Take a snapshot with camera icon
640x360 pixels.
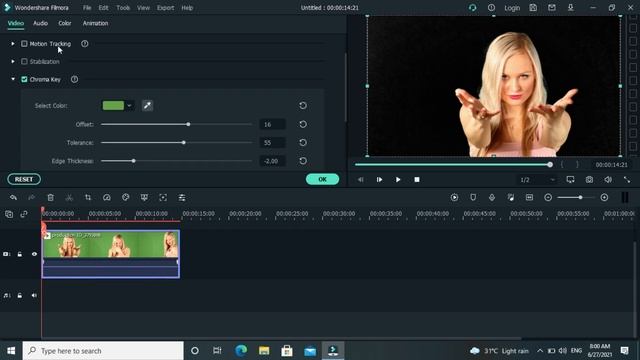coord(589,180)
